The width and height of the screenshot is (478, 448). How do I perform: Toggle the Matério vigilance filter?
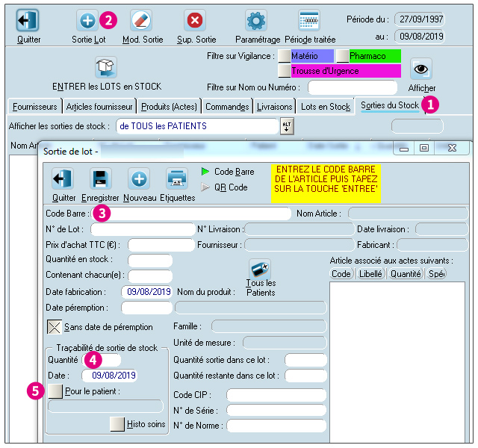285,56
